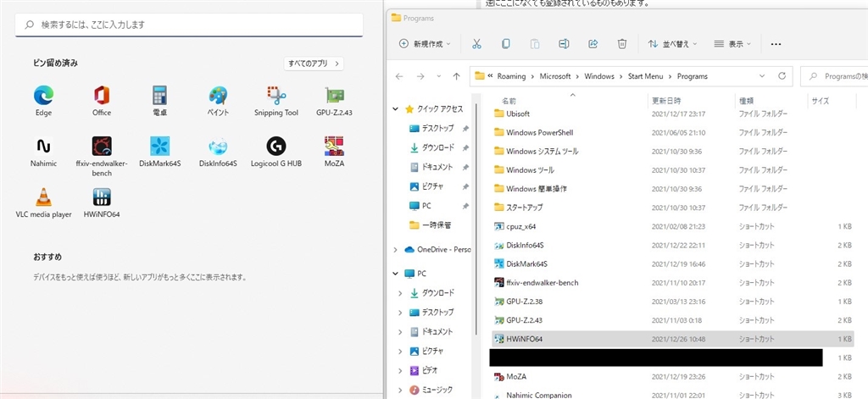Open the three-dot more options menu
868x399 pixels.
(776, 44)
